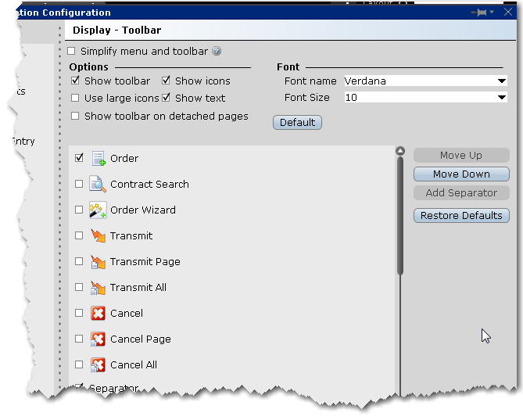
Task: Click the red Cancel X icon
Action: pos(99,314)
